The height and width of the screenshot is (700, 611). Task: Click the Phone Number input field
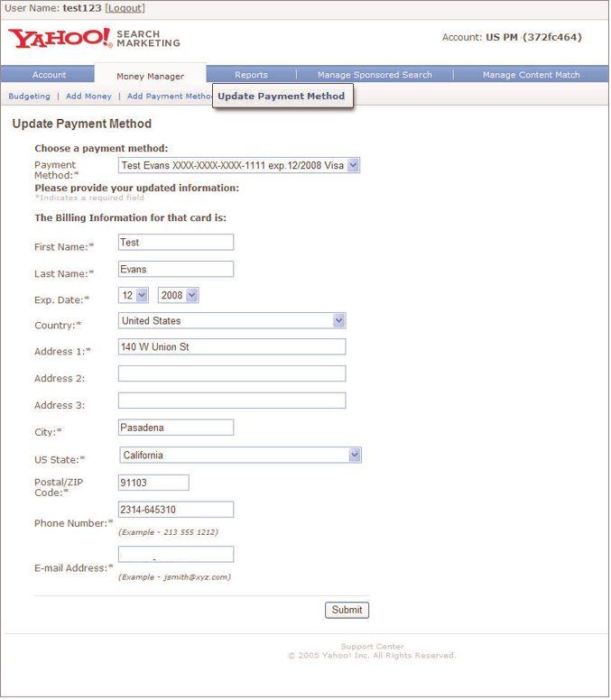176,510
